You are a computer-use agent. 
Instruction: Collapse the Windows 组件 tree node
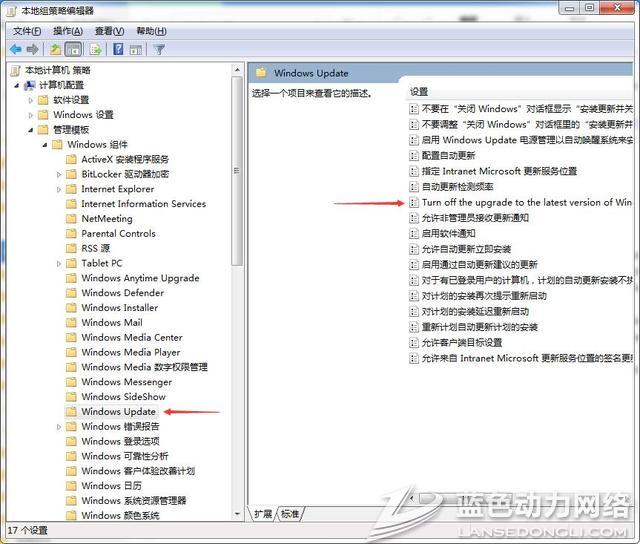click(x=45, y=145)
